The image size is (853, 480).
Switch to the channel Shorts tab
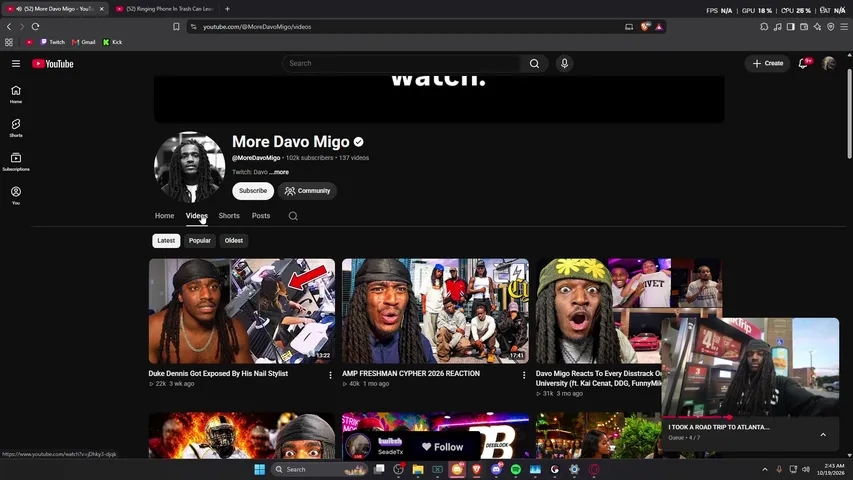click(229, 216)
